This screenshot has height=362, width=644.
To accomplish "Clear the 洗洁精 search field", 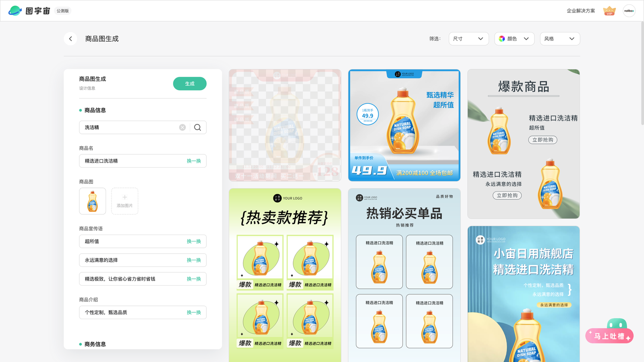I will [x=182, y=127].
